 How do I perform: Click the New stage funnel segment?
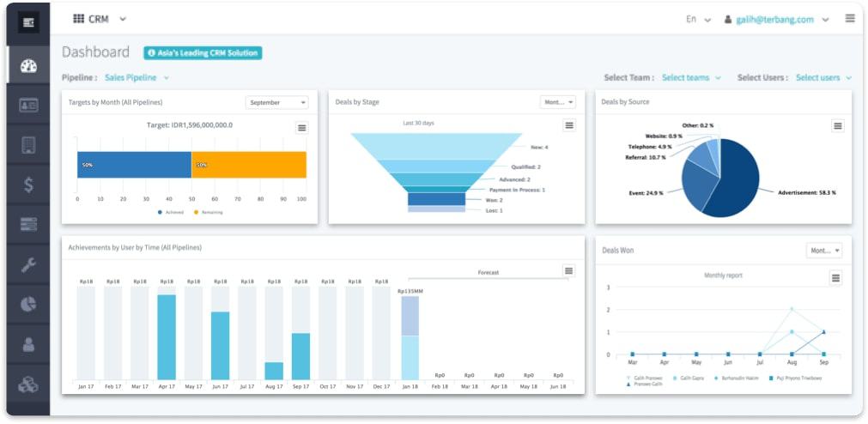click(x=436, y=146)
